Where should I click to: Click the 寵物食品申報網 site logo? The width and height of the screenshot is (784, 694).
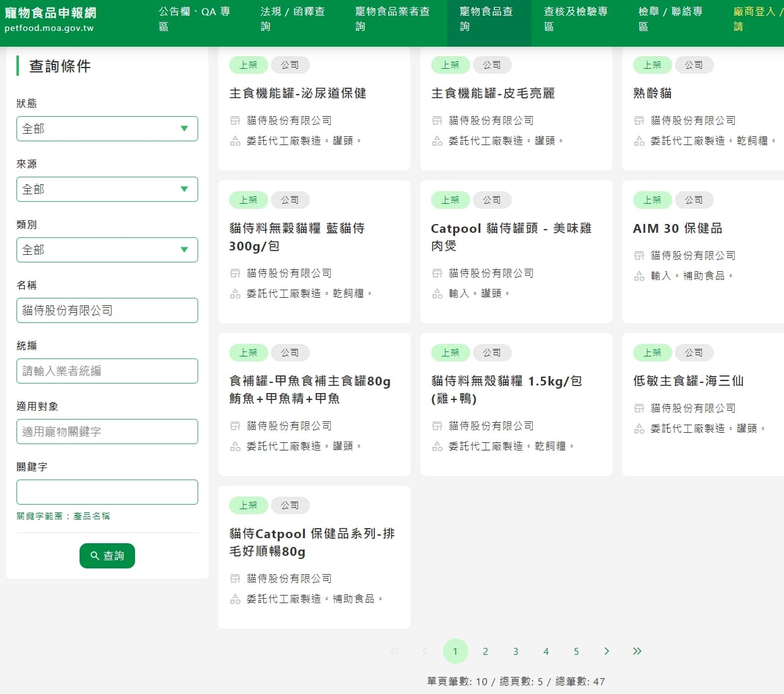(x=50, y=19)
